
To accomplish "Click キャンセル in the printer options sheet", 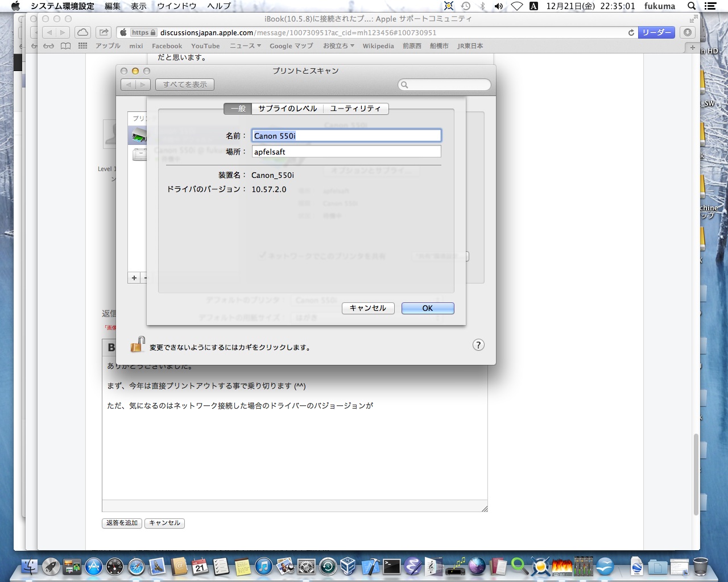I will 368,308.
